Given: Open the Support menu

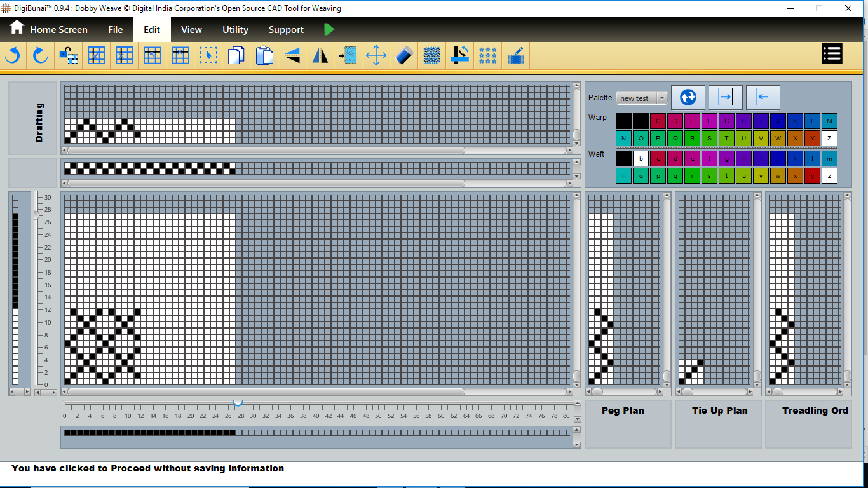Looking at the screenshot, I should 286,30.
